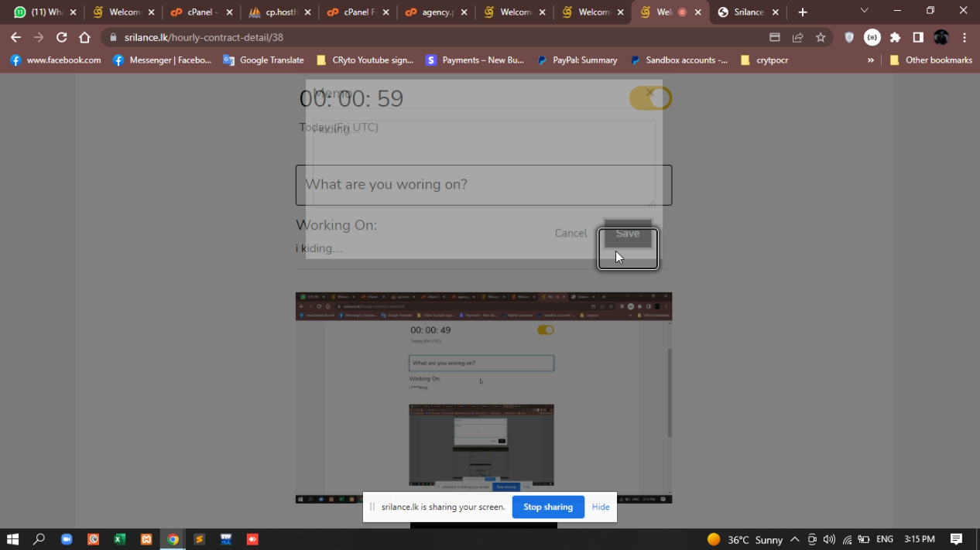
Task: Click Cancel in the memo dialog
Action: click(571, 234)
